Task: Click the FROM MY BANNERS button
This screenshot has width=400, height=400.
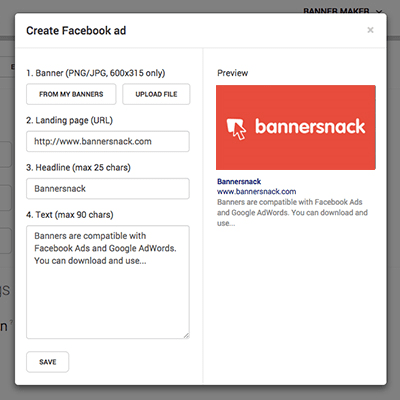Action: (71, 94)
